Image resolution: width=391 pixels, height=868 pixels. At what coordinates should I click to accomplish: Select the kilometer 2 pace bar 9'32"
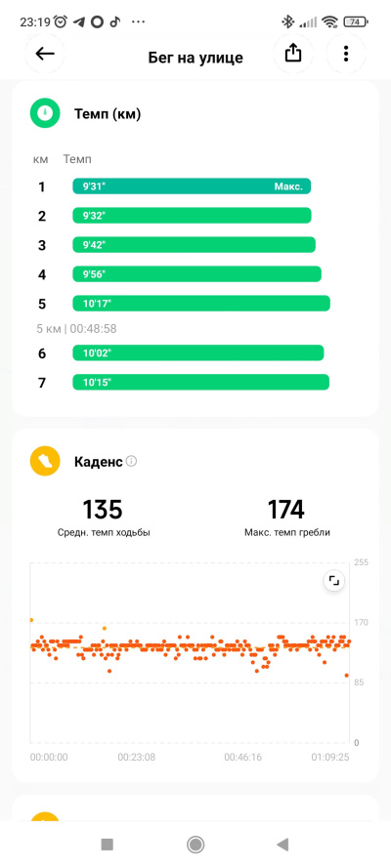tap(192, 216)
